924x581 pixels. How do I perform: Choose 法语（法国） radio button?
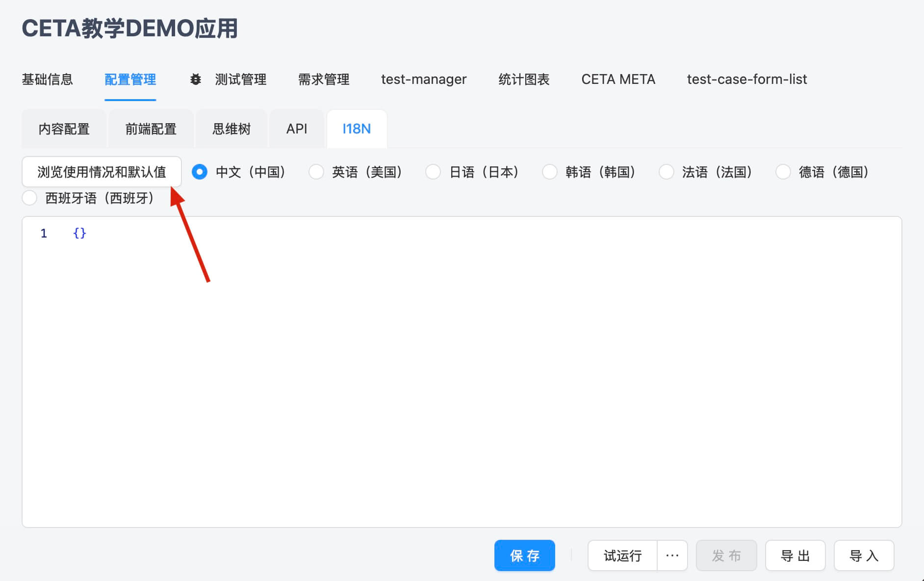[x=667, y=172]
